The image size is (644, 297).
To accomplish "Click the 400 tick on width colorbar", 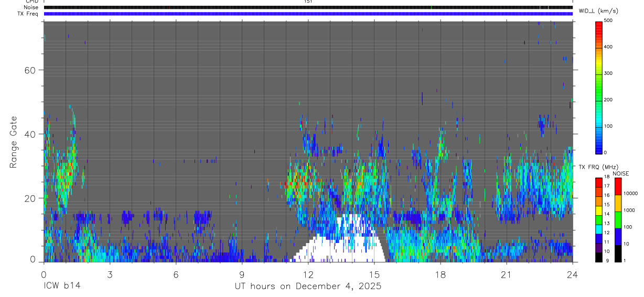I will pos(608,47).
